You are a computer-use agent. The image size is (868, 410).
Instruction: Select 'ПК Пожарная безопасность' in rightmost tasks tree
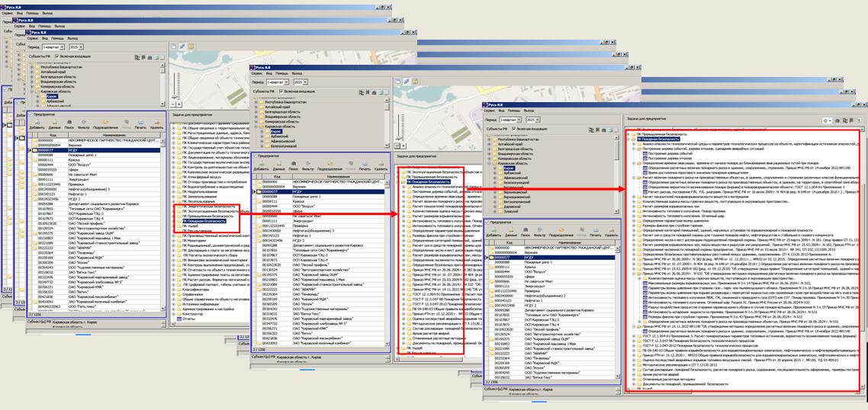click(x=659, y=139)
